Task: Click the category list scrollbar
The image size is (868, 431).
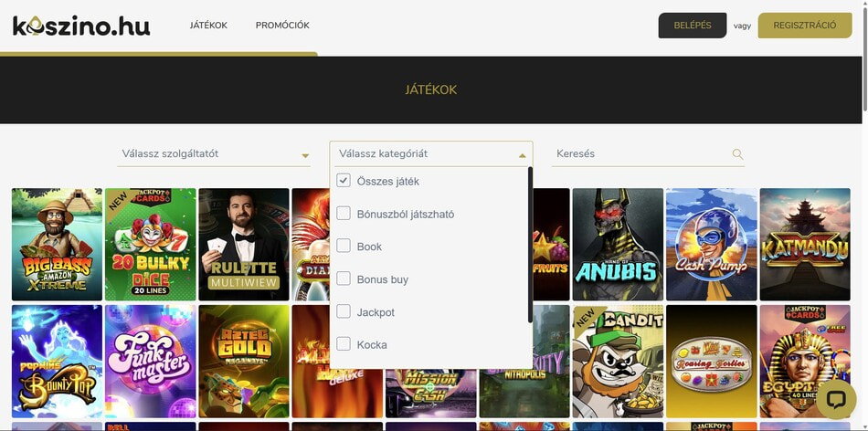Action: (x=530, y=245)
